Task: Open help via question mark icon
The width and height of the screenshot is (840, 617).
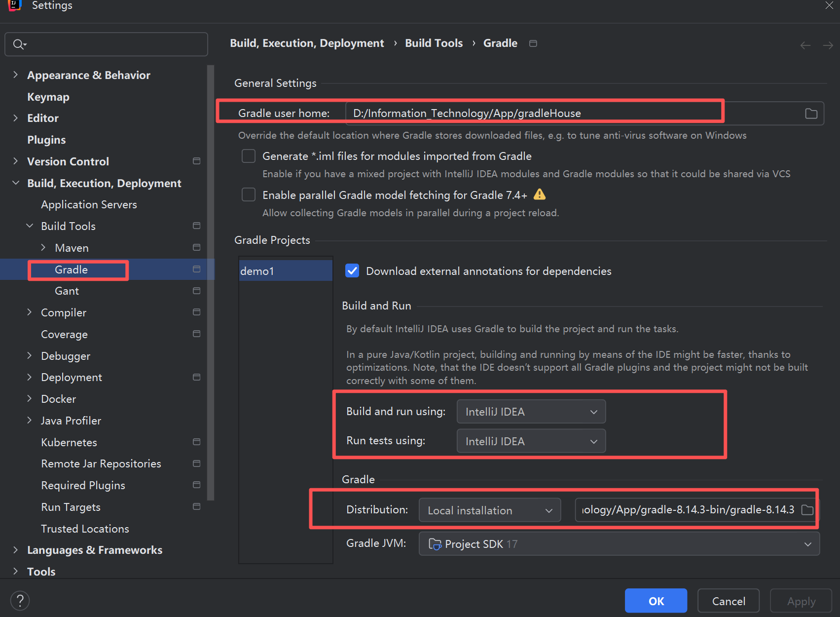Action: (20, 601)
